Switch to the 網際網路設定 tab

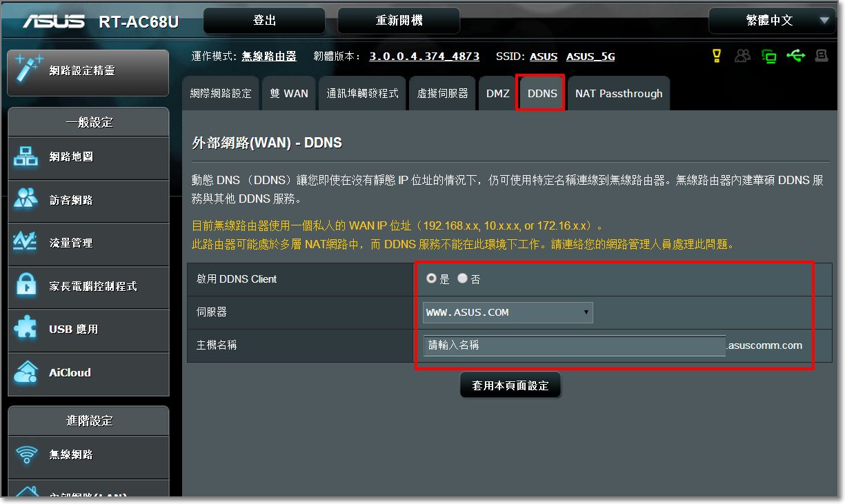221,93
